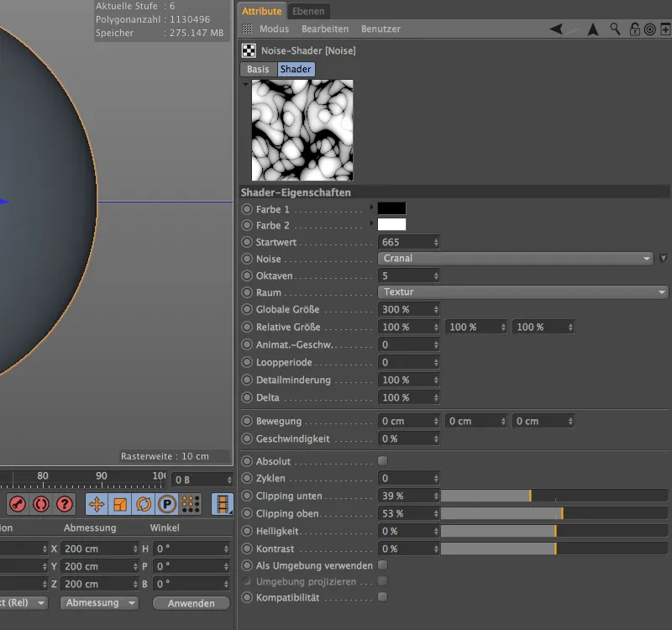This screenshot has width=672, height=630.
Task: Click the Clipping oben slider bar
Action: pyautogui.click(x=554, y=513)
